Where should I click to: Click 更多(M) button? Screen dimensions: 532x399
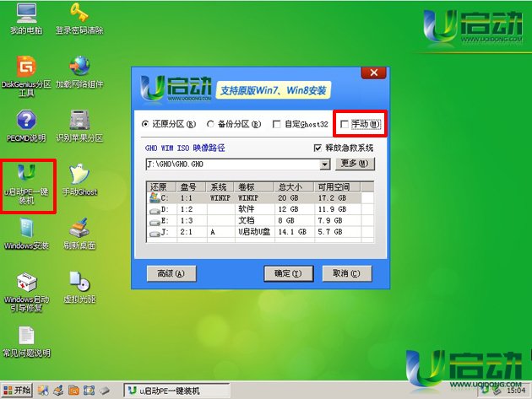tap(355, 164)
